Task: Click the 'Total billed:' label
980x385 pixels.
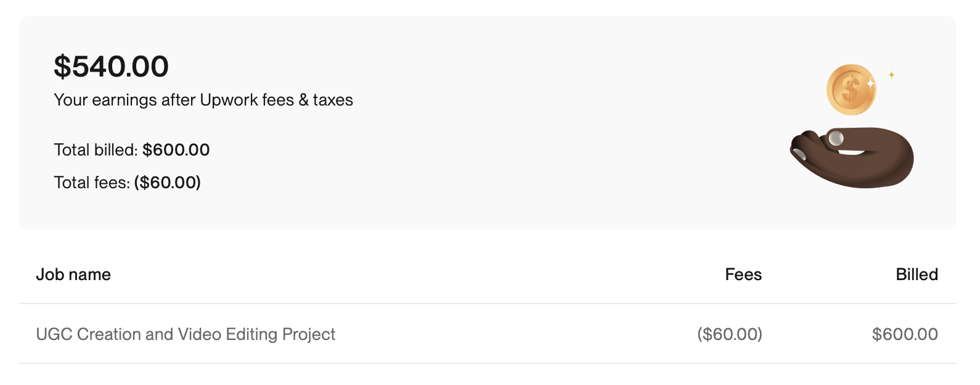Action: tap(96, 150)
